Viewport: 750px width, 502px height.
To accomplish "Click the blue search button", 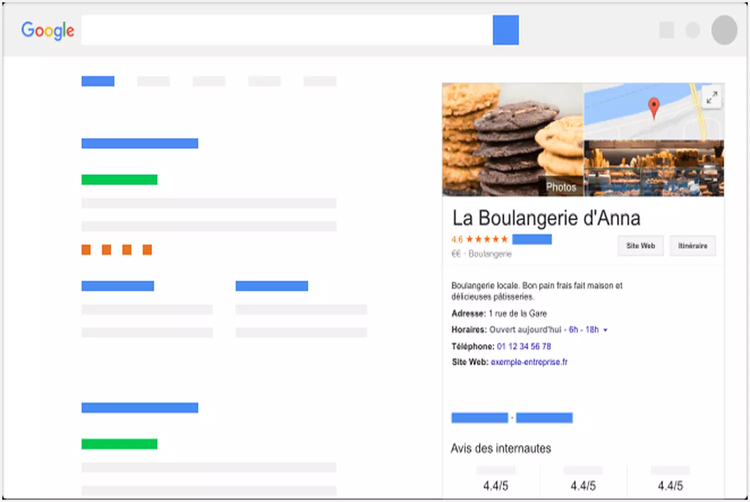I will click(505, 30).
